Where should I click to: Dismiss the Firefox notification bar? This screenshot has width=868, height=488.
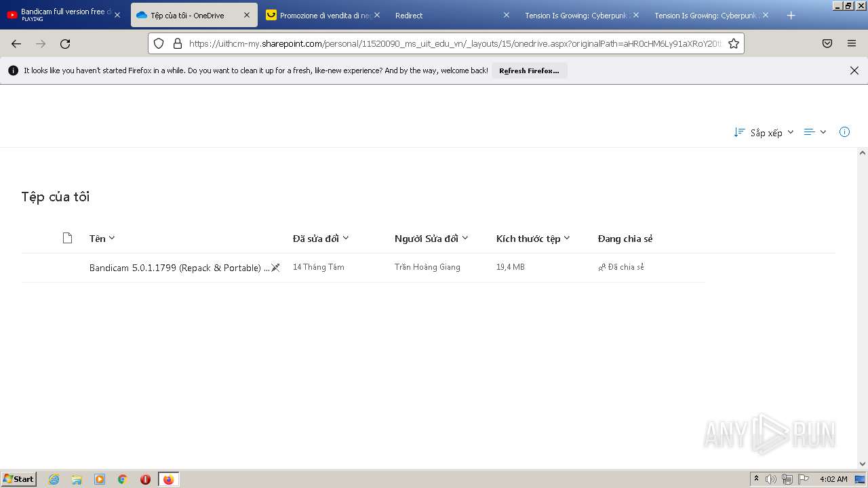[854, 70]
